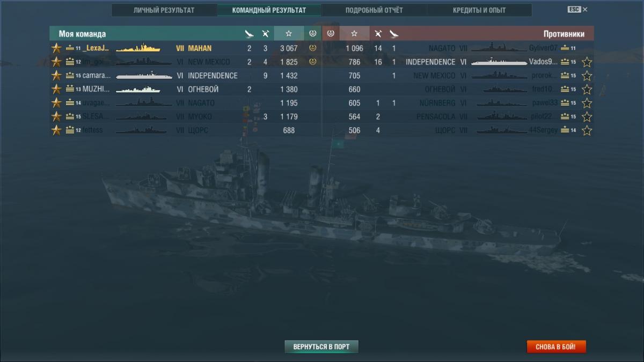Select the MUZHI Огневой player row
The image size is (644, 362).
(185, 90)
